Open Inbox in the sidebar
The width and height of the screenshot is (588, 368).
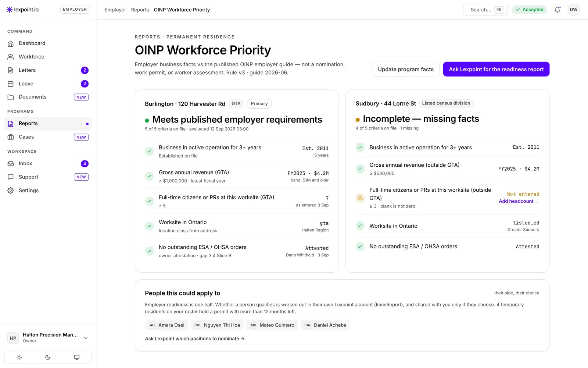click(x=48, y=164)
